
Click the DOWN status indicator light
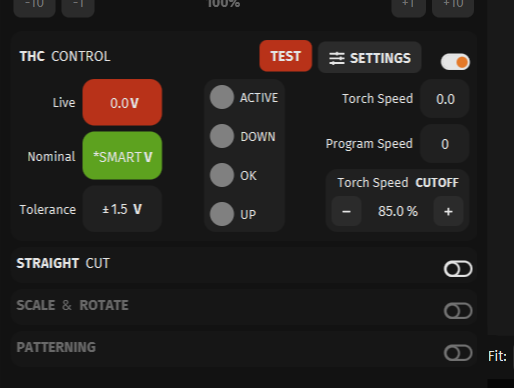pos(222,136)
